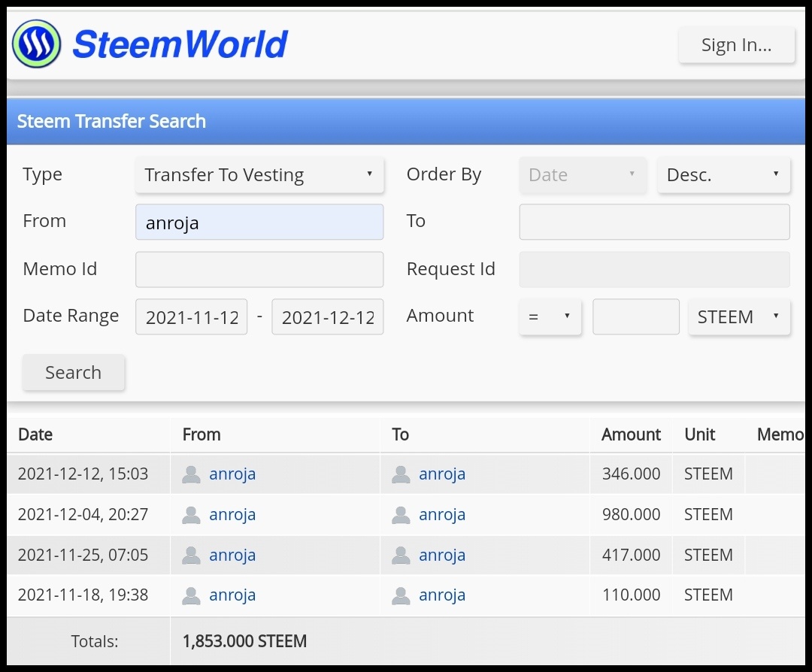812x672 pixels.
Task: Open the Sign In button
Action: [x=736, y=46]
